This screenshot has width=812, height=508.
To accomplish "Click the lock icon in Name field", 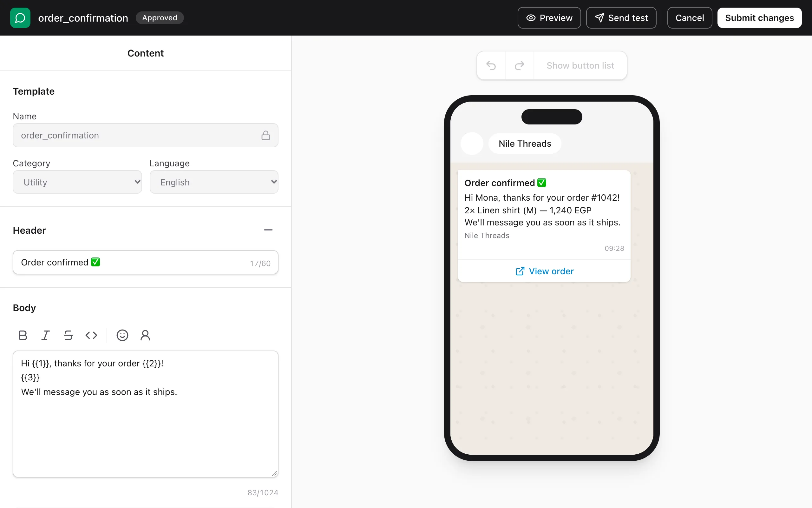I will pos(266,135).
